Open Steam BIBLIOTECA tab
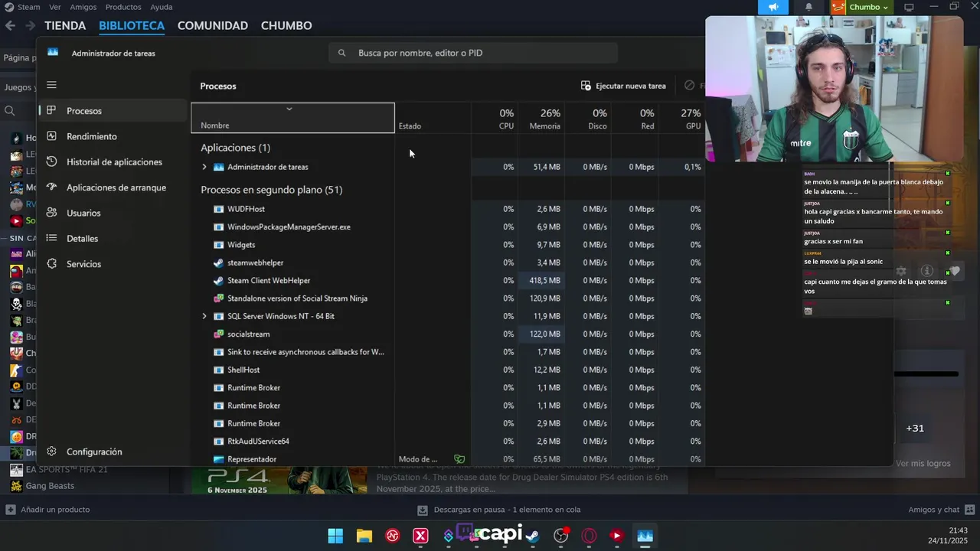980x551 pixels. coord(132,25)
